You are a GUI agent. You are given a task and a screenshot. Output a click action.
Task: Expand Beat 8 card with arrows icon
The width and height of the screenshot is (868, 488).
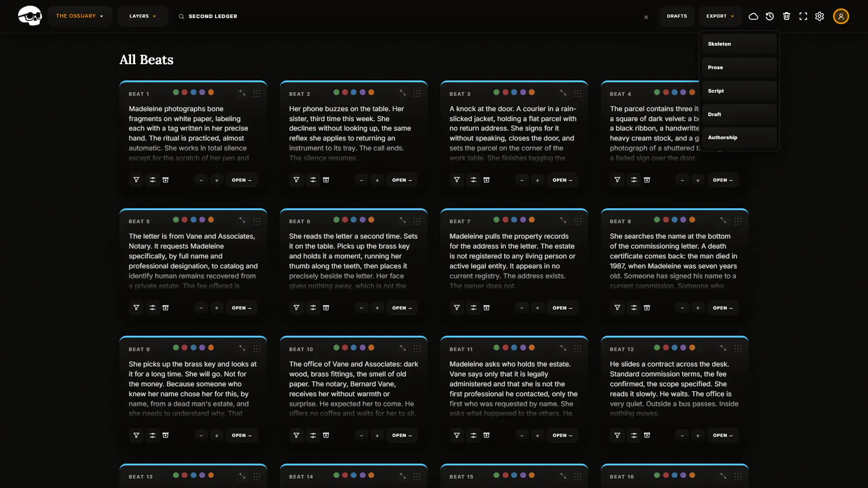[x=723, y=220]
